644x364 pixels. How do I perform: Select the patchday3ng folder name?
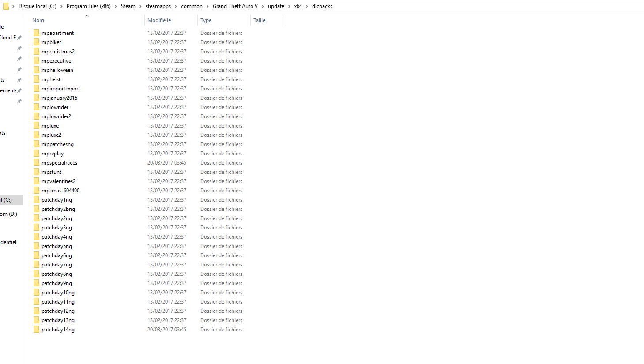pos(56,228)
